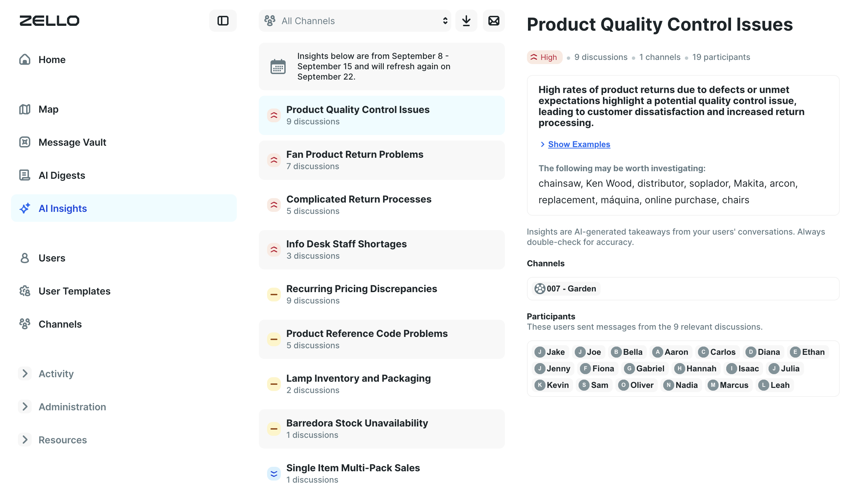Open the 007 - Garden channel chip
Image resolution: width=868 pixels, height=494 pixels.
point(565,288)
